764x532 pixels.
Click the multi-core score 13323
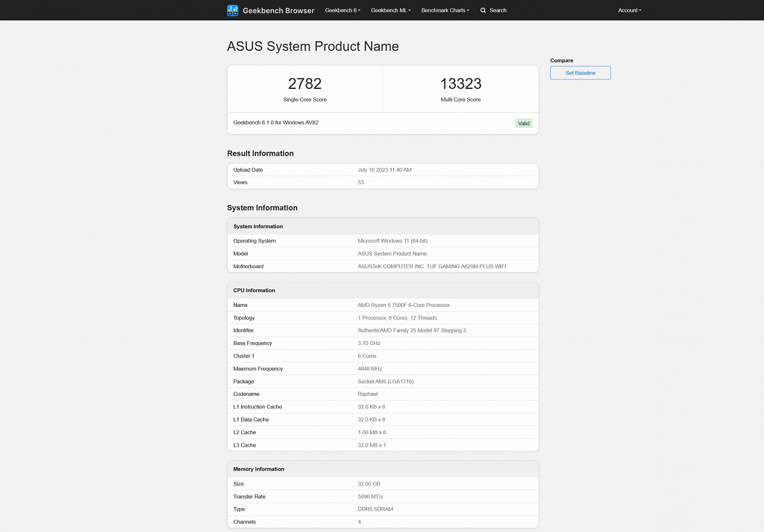click(x=461, y=84)
